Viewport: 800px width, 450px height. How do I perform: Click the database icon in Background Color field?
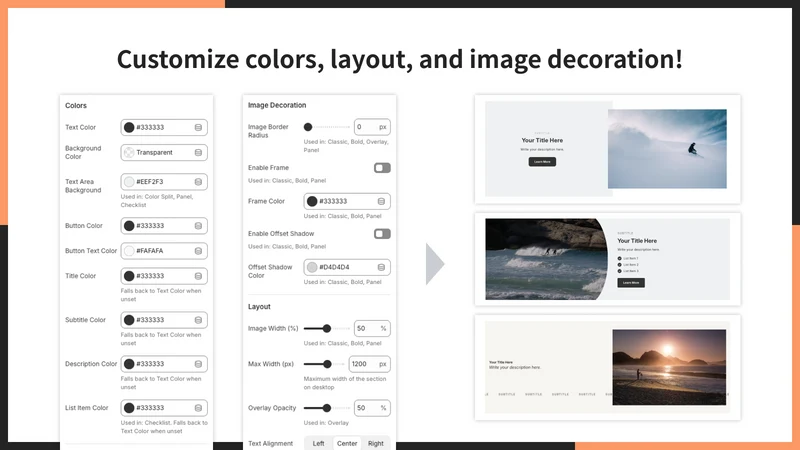tap(198, 153)
